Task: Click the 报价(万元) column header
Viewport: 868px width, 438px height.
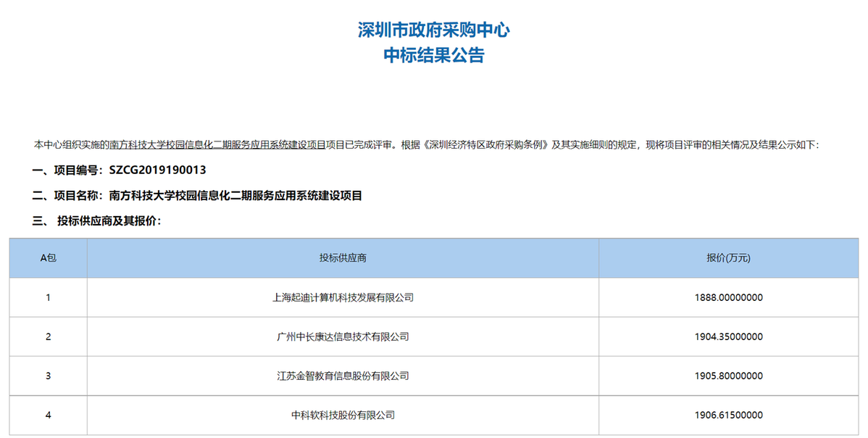Action: (728, 258)
